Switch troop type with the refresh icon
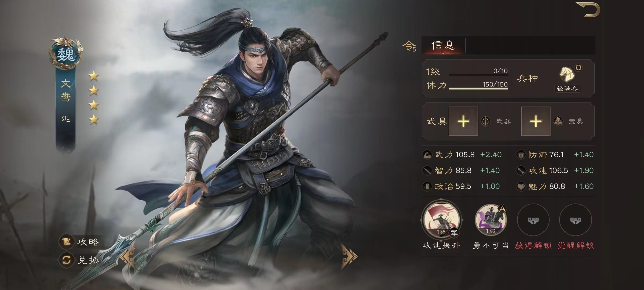Viewport: 644px width, 290px height. (x=579, y=67)
